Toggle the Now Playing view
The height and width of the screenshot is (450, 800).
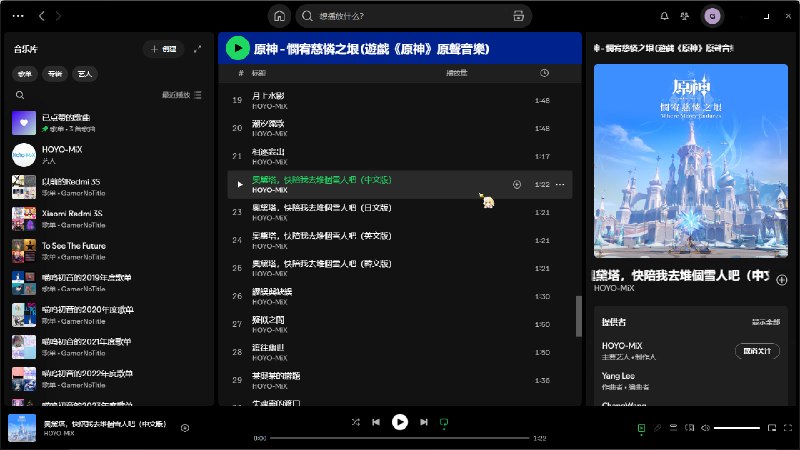click(x=641, y=428)
